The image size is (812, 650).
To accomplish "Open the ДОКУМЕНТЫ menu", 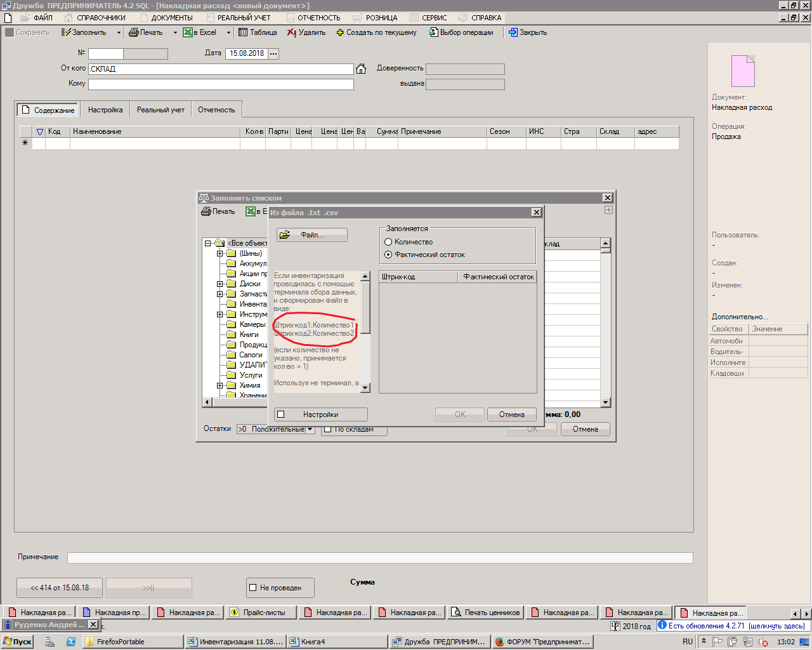I will (x=172, y=18).
